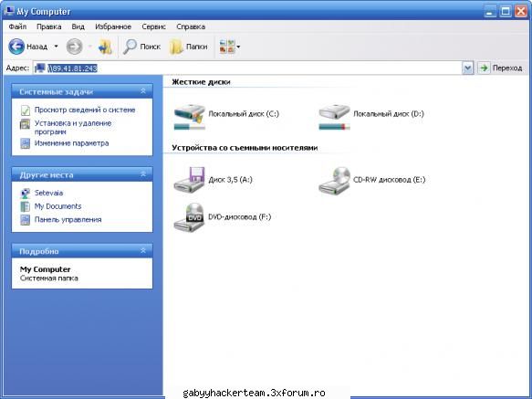The width and height of the screenshot is (532, 399).
Task: Click the Диск 3,5 (A:) label
Action: coord(230,180)
